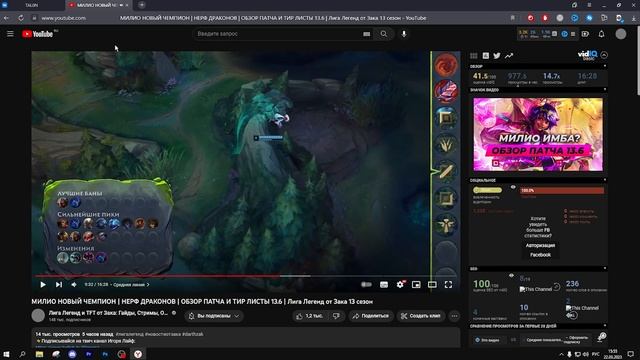Open the vidIQ grid view icon
640x360 pixels.
click(x=473, y=56)
